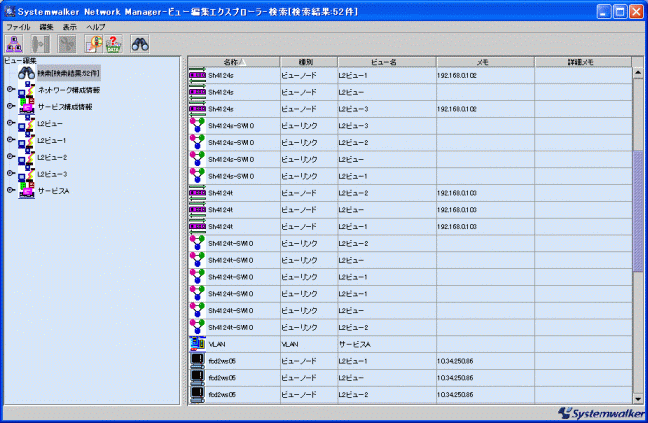Click the ビュー名 column header
Image resolution: width=648 pixels, height=423 pixels.
(x=385, y=62)
